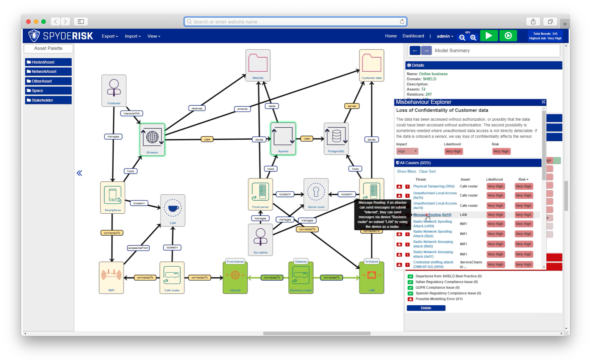Click the zoom out magnifier icon
The height and width of the screenshot is (364, 591).
coord(462,37)
